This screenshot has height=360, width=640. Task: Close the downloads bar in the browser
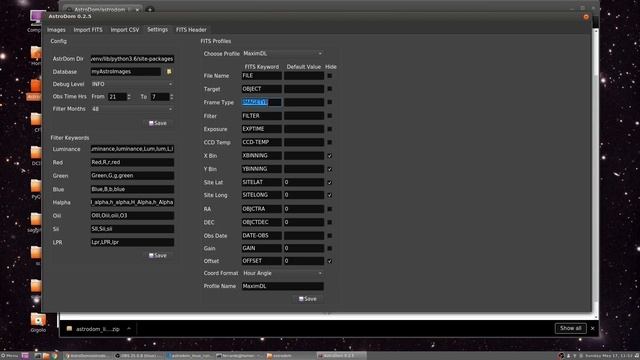pyautogui.click(x=593, y=328)
